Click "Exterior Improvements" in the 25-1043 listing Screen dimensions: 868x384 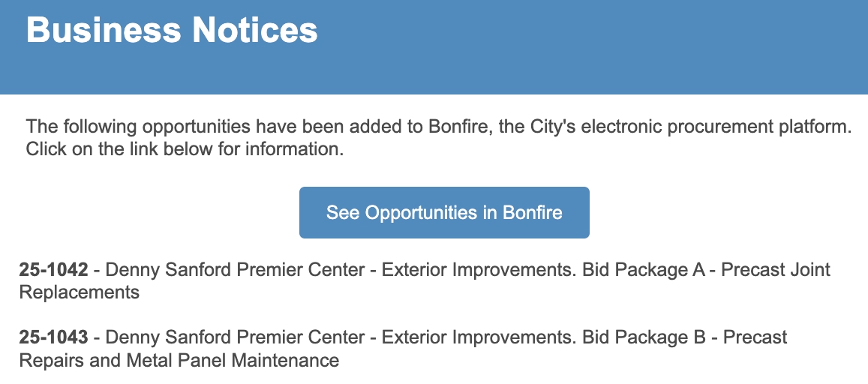click(480, 337)
